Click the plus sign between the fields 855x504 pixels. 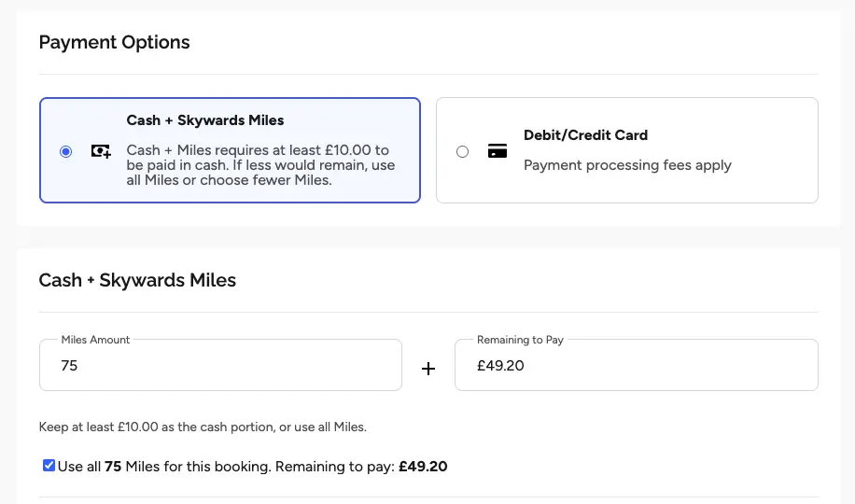428,369
